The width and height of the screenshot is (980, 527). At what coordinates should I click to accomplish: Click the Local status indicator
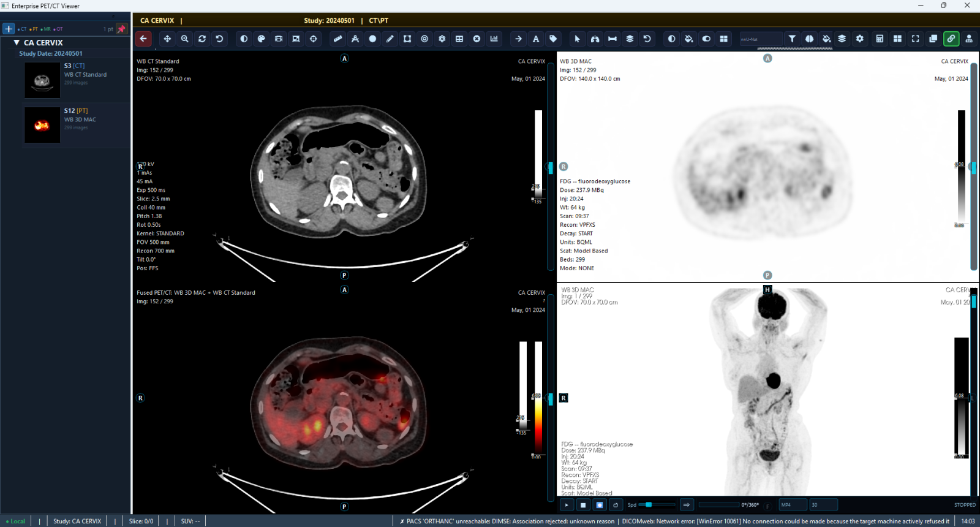pos(15,521)
